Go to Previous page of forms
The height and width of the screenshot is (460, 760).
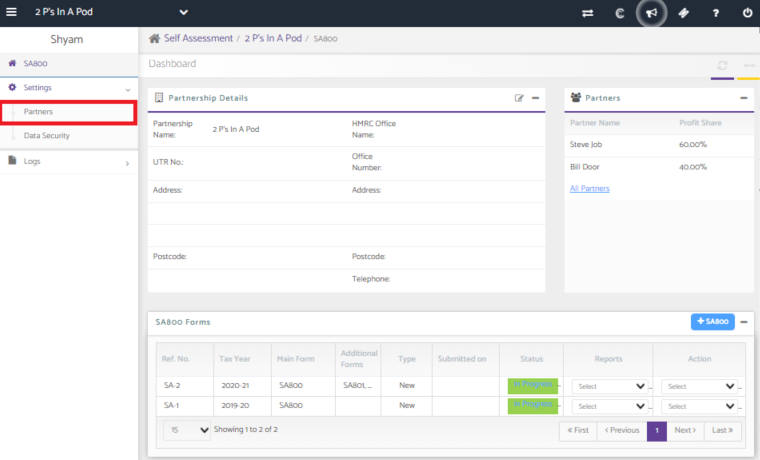[x=622, y=430]
